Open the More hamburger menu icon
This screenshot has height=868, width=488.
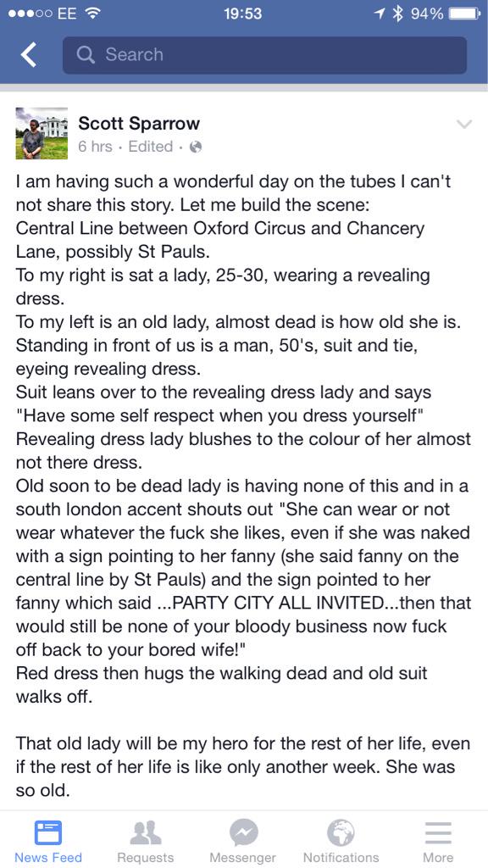click(438, 832)
